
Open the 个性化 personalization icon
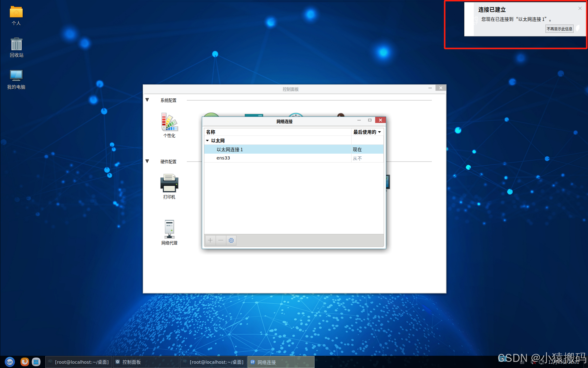click(169, 122)
